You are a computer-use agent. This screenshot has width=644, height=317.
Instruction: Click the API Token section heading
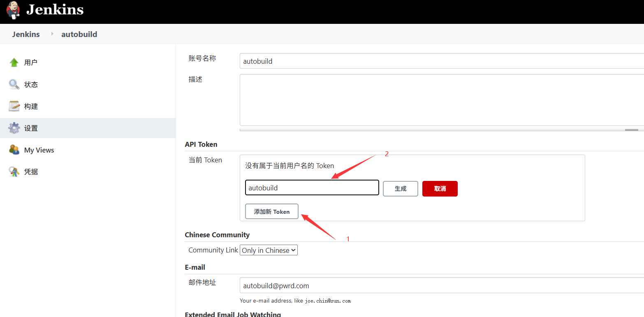[x=201, y=144]
